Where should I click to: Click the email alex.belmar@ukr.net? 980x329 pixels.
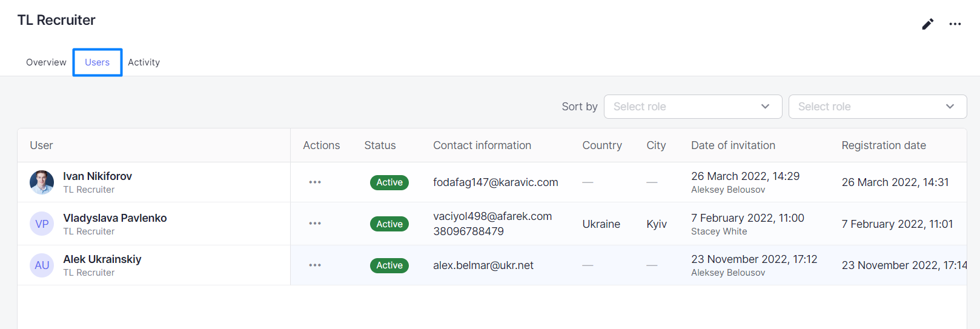[483, 265]
